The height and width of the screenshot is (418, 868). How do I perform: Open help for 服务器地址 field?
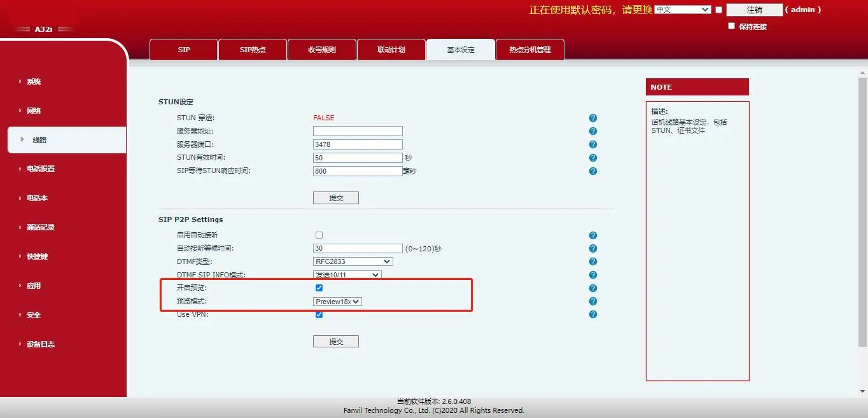click(592, 130)
